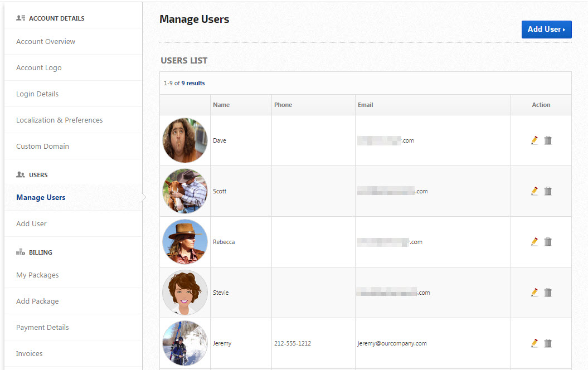Click the Manage Users page title
The width and height of the screenshot is (588, 370).
pyautogui.click(x=195, y=19)
